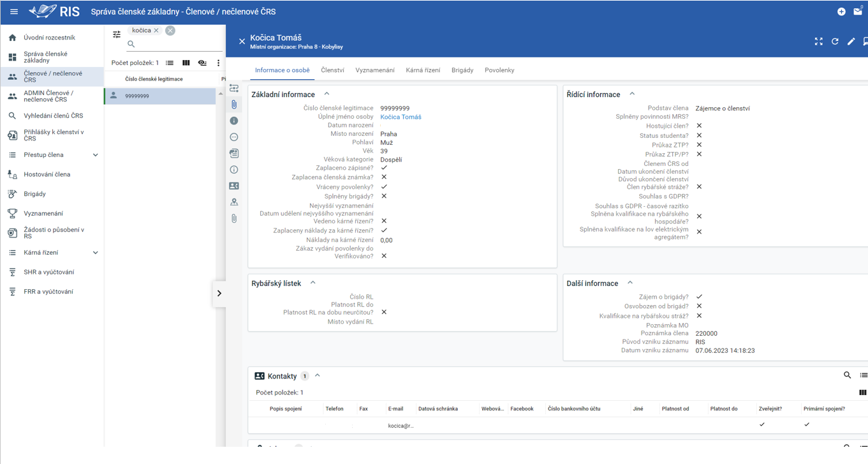Toggle fullscreen for the member detail
Viewport: 868px width, 464px height.
coord(818,41)
